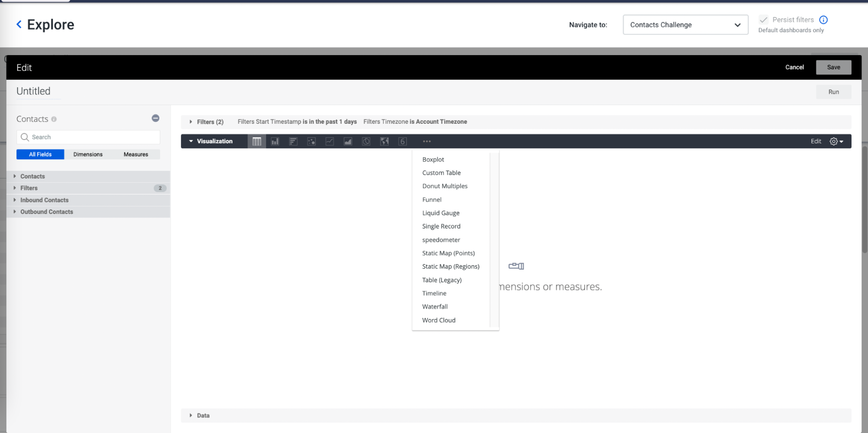
Task: Expand the Inbound Contacts field group
Action: point(88,200)
